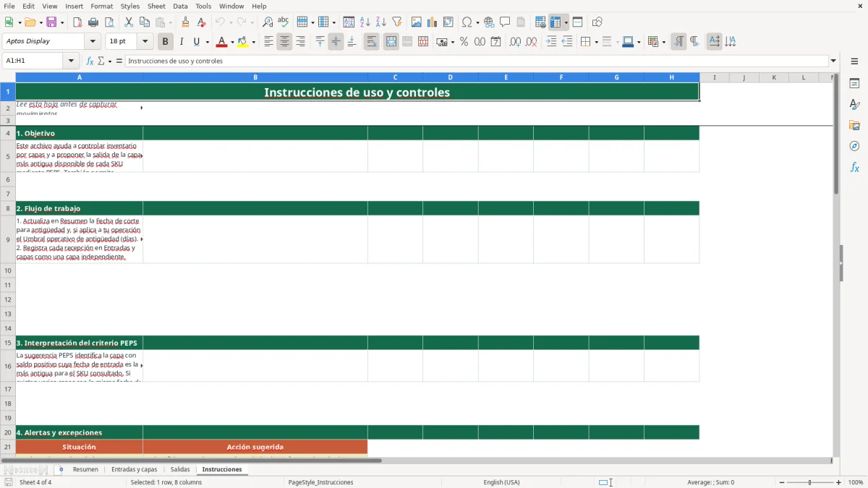Screen dimensions: 868x488
Task: Click the Print icon
Action: click(93, 22)
